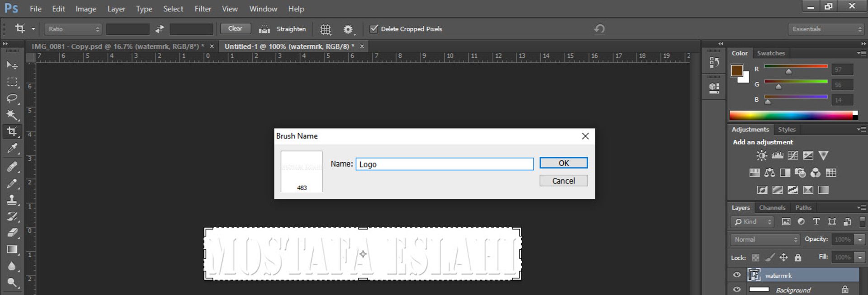The image size is (868, 295).
Task: Select the Eyedropper tool
Action: pos(12,148)
